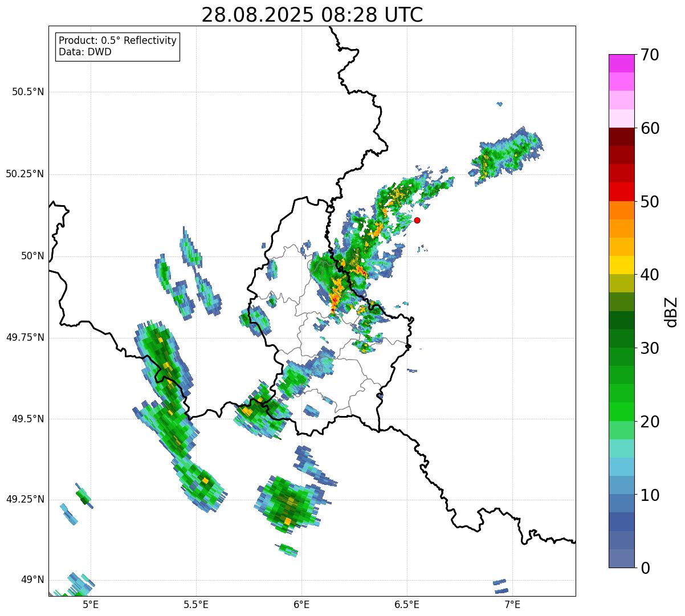Click the red dot marker on map

tap(417, 220)
